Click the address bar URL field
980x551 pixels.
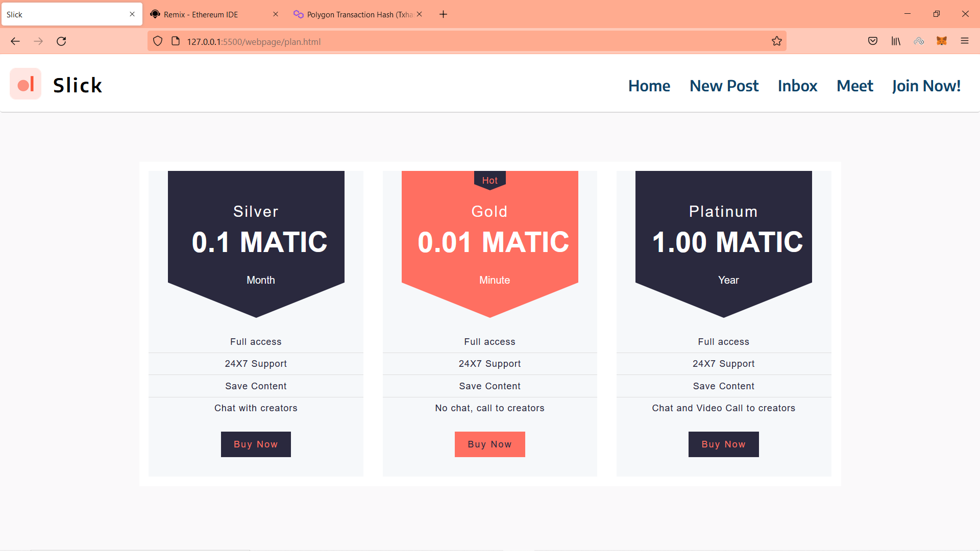point(459,41)
